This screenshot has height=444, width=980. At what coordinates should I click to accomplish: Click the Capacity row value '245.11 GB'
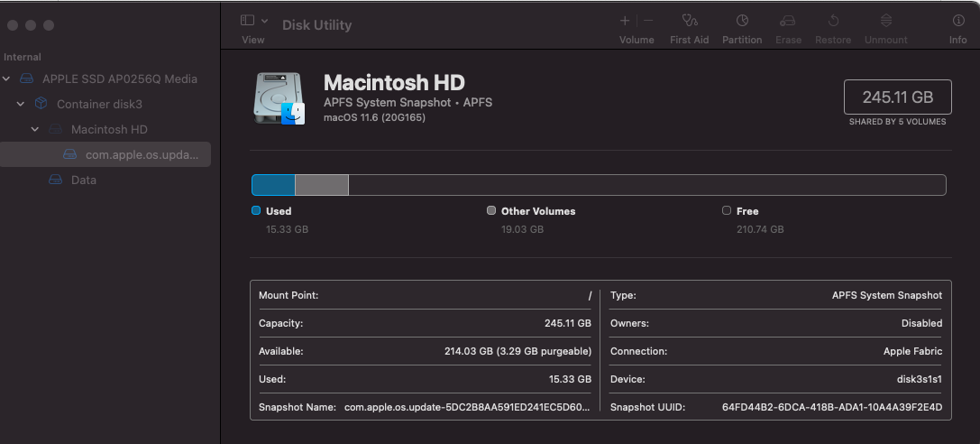[567, 323]
